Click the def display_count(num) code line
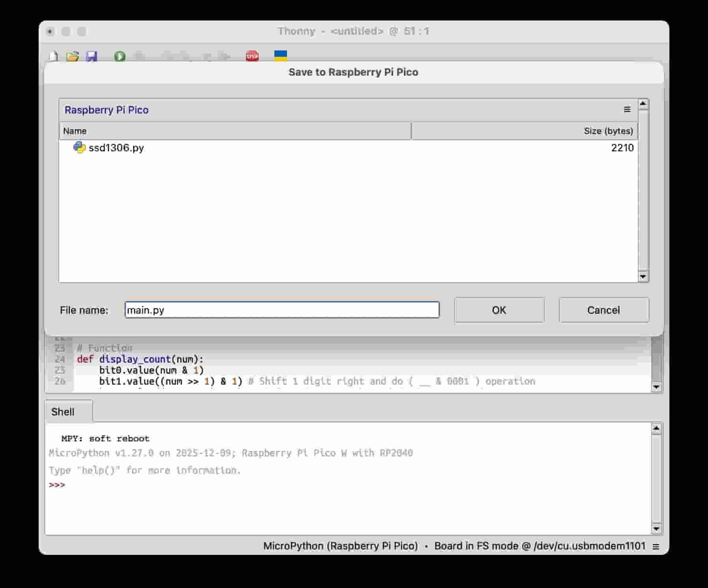 tap(140, 359)
